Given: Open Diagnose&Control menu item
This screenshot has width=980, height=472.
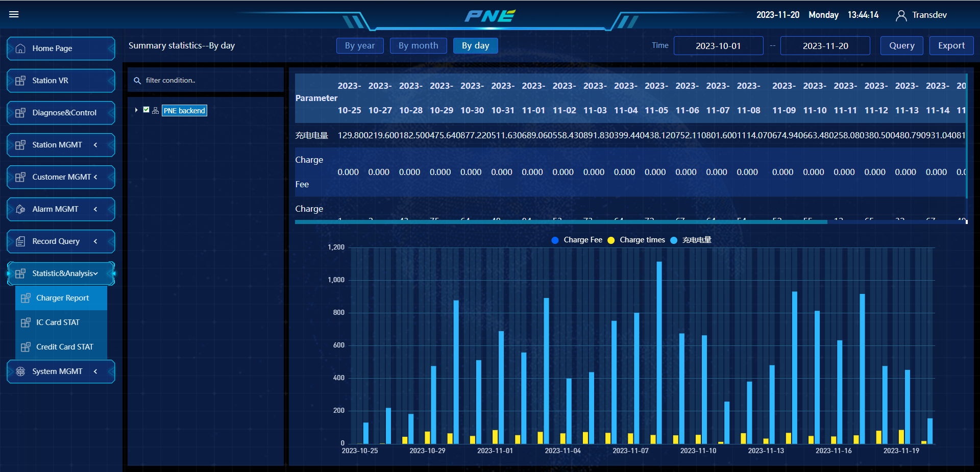Looking at the screenshot, I should 61,113.
